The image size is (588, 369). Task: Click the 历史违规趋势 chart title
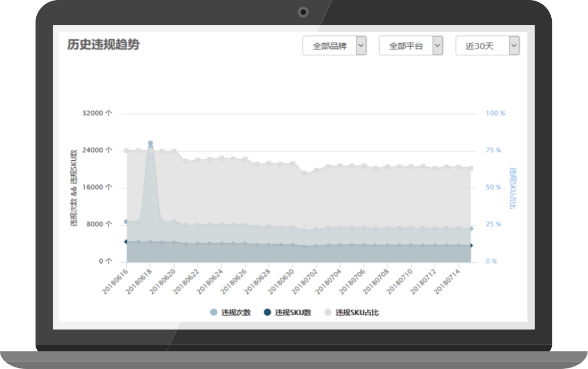click(x=103, y=45)
